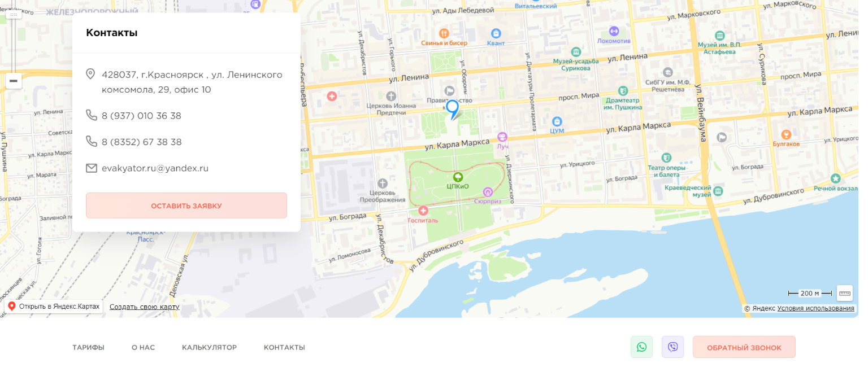The height and width of the screenshot is (376, 868).
Task: Click the 200 м map scale indicator
Action: point(810,293)
